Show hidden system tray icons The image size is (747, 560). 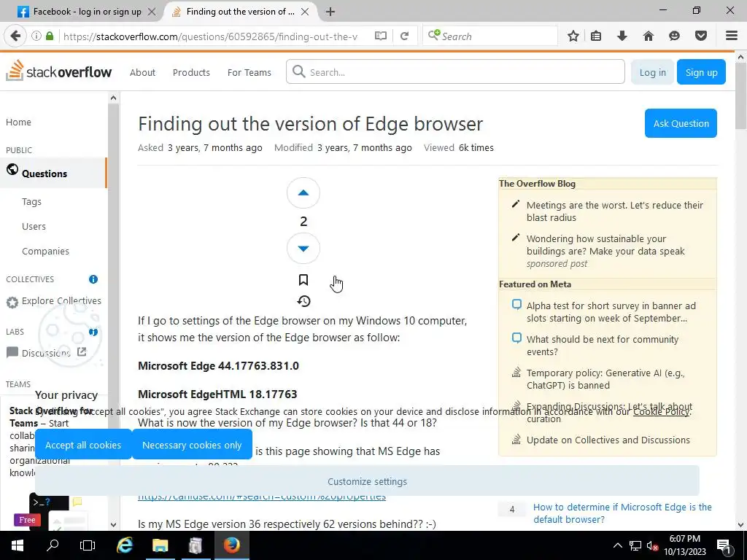pyautogui.click(x=617, y=545)
